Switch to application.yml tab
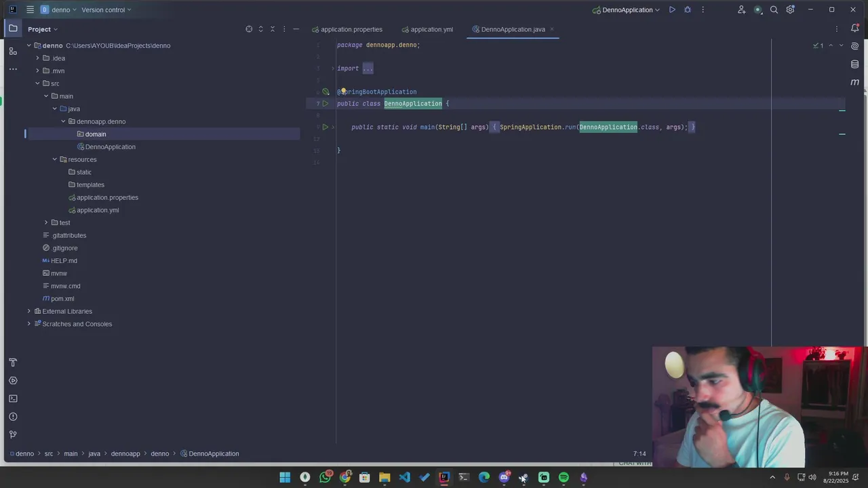Viewport: 868px width, 488px height. pos(427,29)
